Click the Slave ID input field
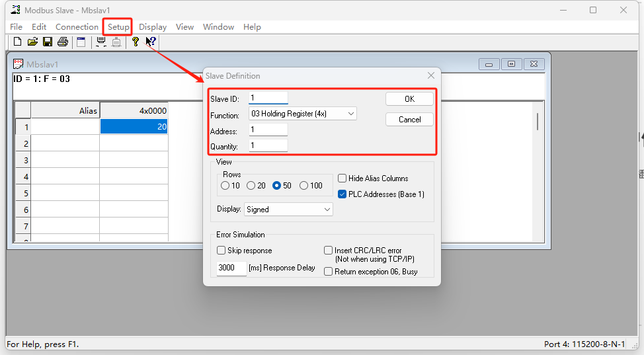Screen dimensions: 644x355 coord(268,98)
